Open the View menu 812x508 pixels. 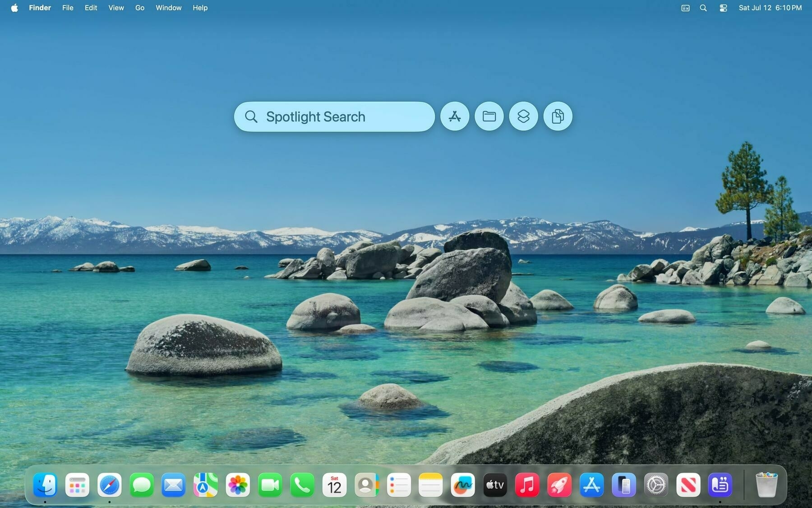(x=116, y=8)
